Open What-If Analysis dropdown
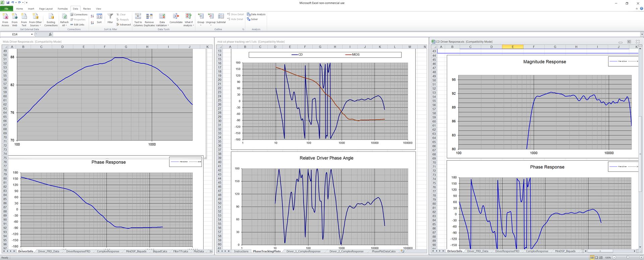Image resolution: width=644 pixels, height=260 pixels. (x=189, y=23)
